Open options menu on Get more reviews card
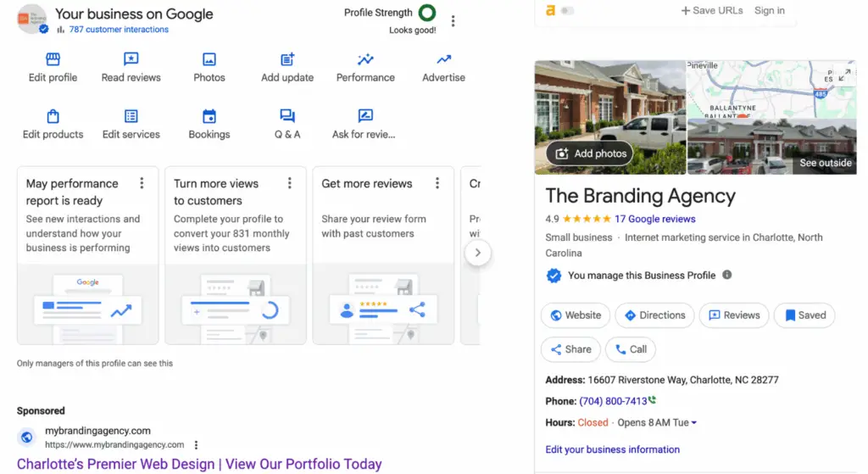The image size is (868, 474). 437,183
